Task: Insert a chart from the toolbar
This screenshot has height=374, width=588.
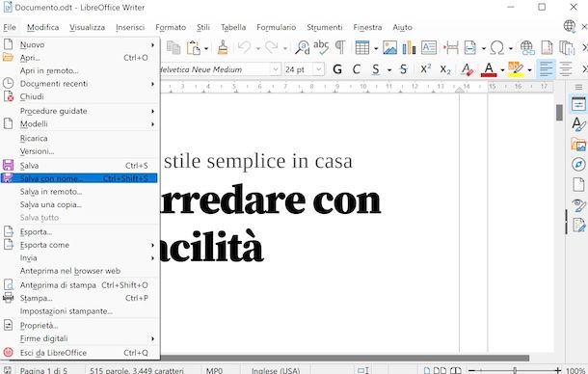Action: pos(409,47)
